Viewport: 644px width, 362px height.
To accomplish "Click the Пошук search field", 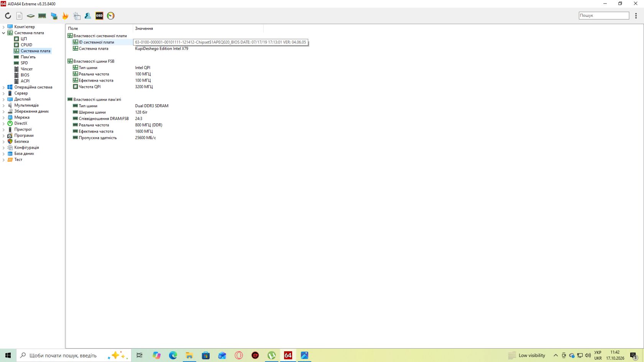I will tap(604, 15).
